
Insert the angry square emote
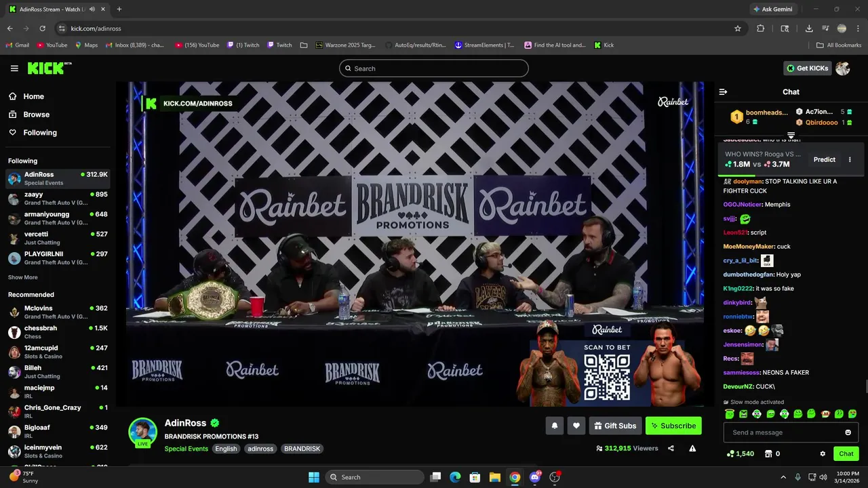pyautogui.click(x=743, y=414)
